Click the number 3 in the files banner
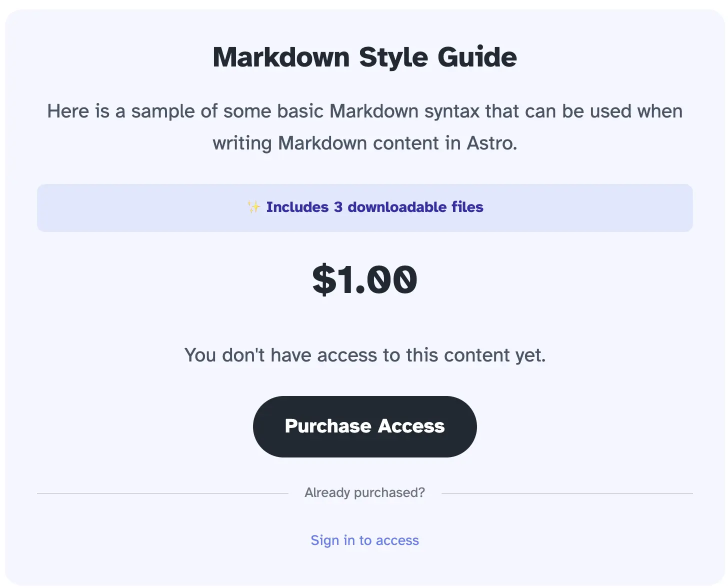Viewport: 728px width, 588px height. 338,207
